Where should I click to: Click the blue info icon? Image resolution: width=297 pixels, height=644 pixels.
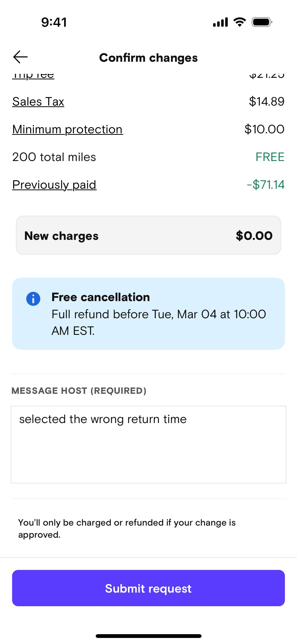33,299
